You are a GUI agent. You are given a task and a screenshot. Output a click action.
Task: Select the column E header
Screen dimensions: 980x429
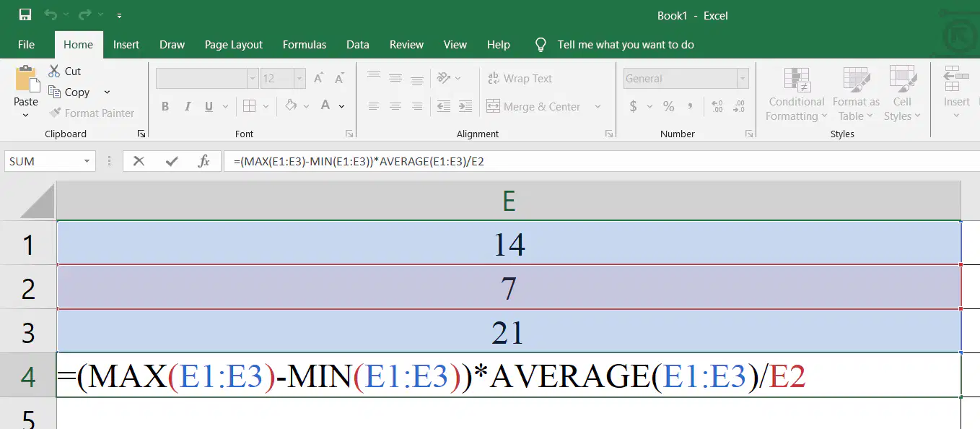pyautogui.click(x=509, y=201)
